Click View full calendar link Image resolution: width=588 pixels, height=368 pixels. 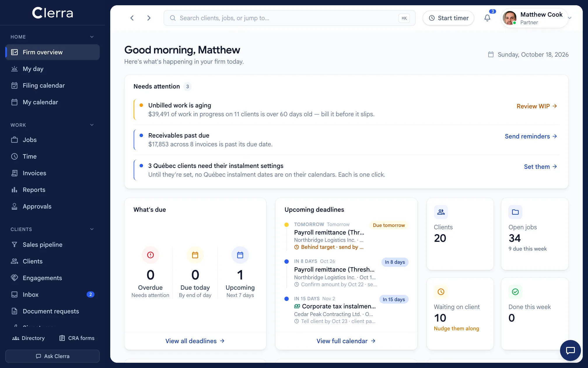pyautogui.click(x=346, y=341)
